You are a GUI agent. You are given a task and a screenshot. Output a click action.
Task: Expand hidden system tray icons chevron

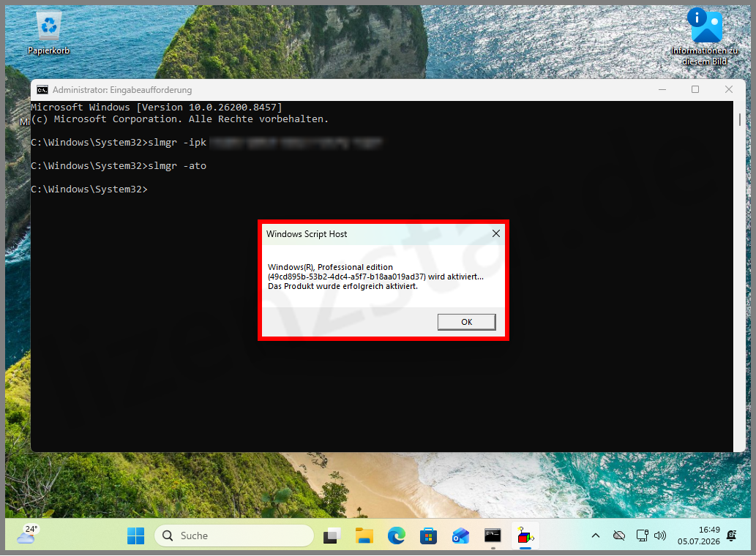pyautogui.click(x=596, y=536)
